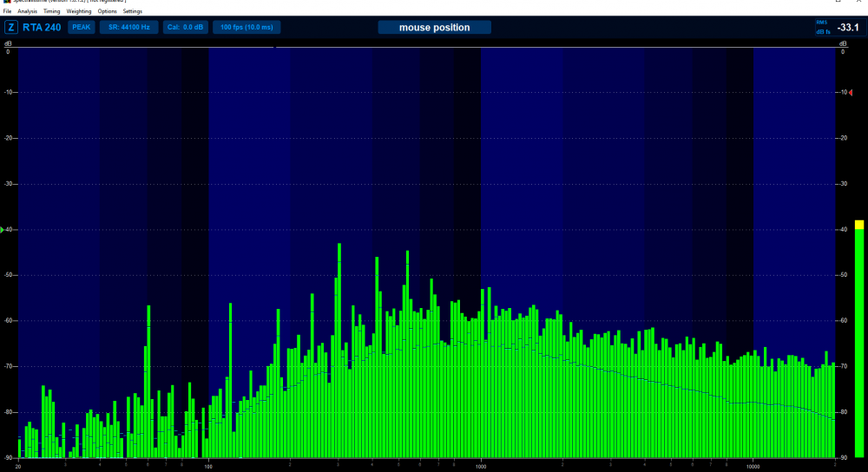Image resolution: width=868 pixels, height=472 pixels.
Task: Click the red marker at -10 dB
Action: pyautogui.click(x=851, y=93)
